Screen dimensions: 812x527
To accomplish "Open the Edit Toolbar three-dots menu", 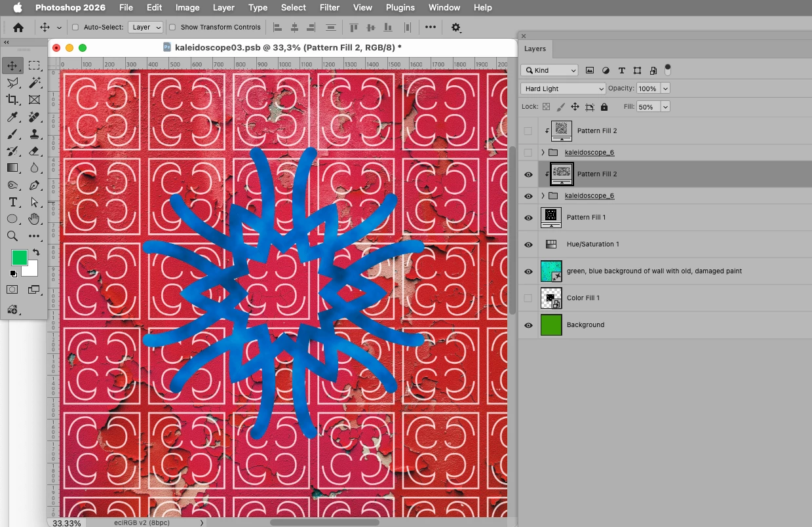I will tap(34, 236).
